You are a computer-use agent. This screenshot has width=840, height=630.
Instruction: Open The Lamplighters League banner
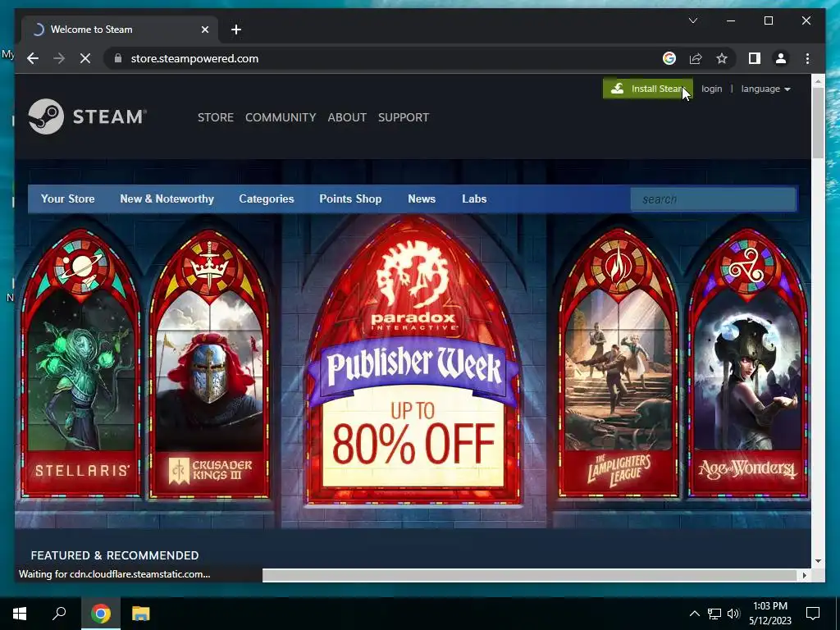[619, 363]
